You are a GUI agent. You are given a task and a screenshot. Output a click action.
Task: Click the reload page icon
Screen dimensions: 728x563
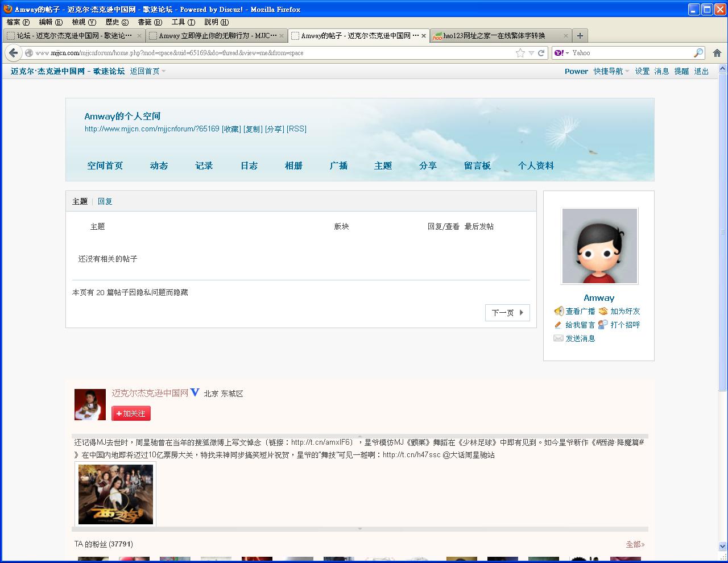point(541,53)
